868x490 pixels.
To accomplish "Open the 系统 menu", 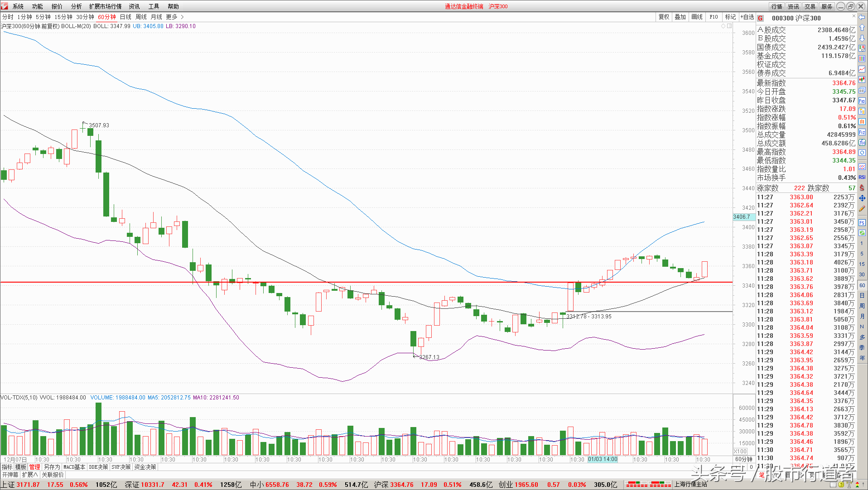I will [18, 6].
